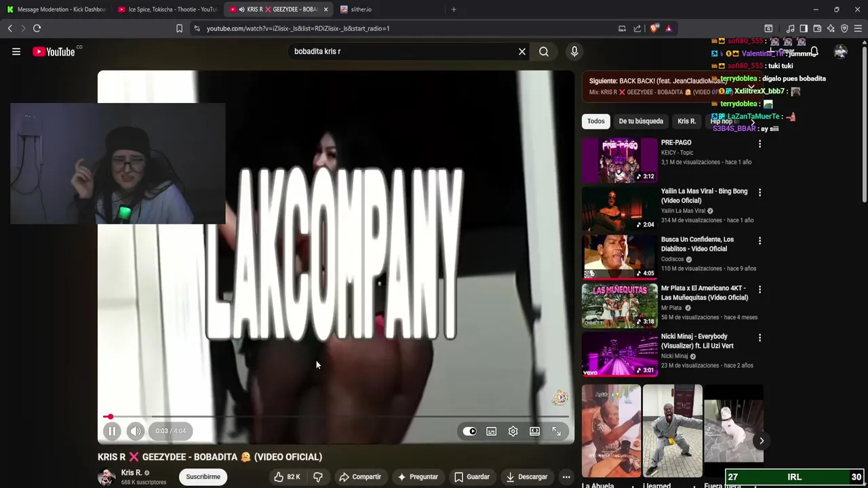Image resolution: width=868 pixels, height=488 pixels.
Task: Open Kris R. channel name link
Action: click(132, 473)
